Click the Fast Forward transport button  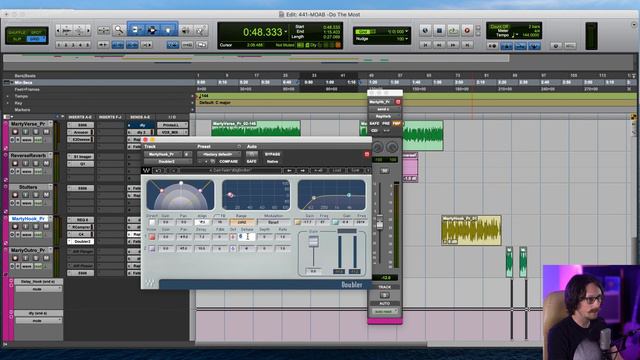click(x=453, y=44)
